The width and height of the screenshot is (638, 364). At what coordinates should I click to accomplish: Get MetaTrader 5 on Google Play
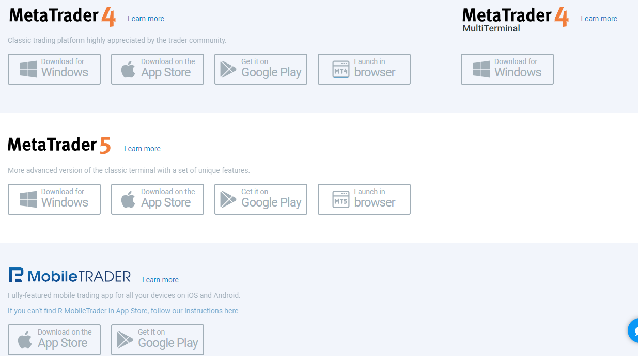click(x=261, y=199)
